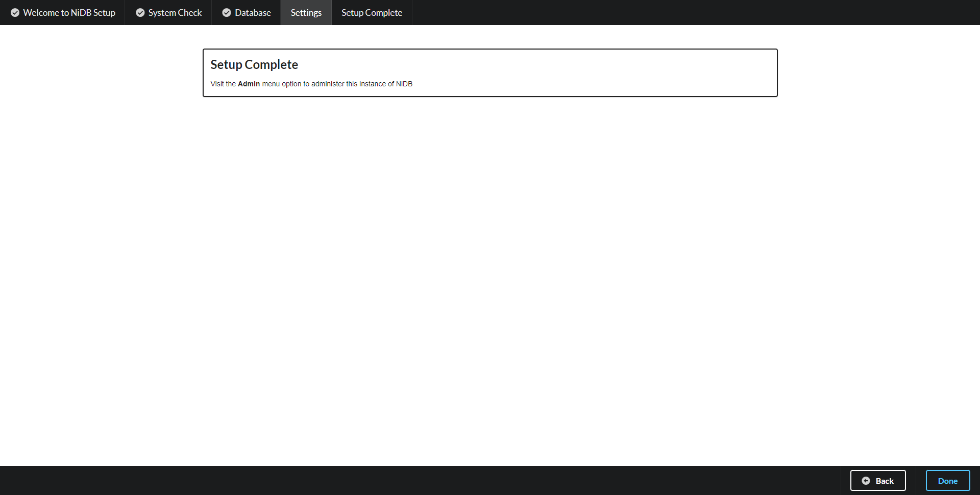The height and width of the screenshot is (495, 980).
Task: Click 'menu option to administer' message text
Action: (303, 84)
